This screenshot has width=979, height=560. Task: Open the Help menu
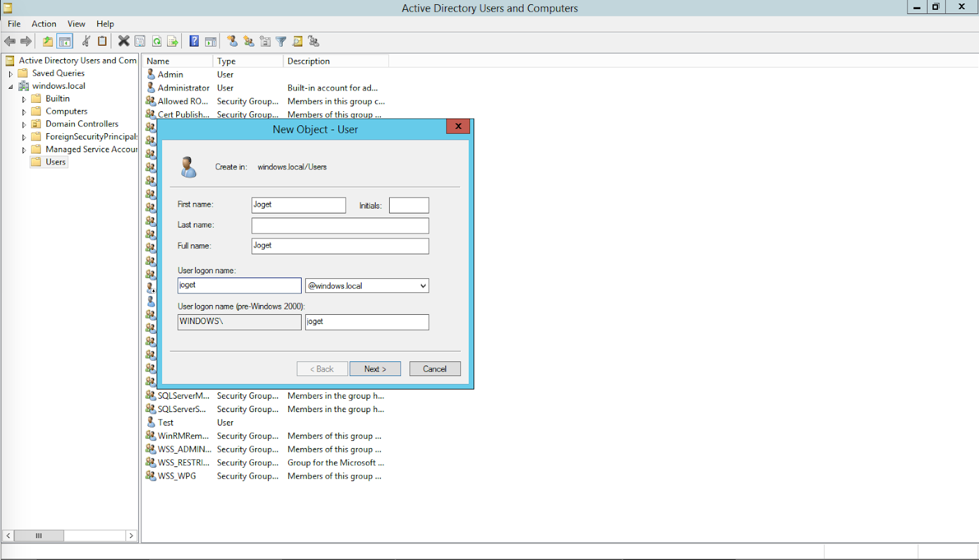click(105, 24)
